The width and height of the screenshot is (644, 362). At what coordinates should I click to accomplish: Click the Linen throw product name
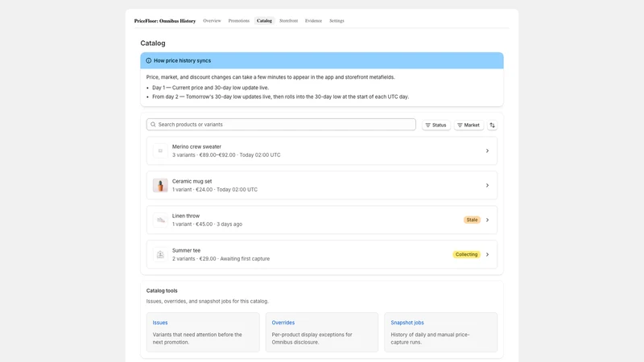click(x=186, y=216)
